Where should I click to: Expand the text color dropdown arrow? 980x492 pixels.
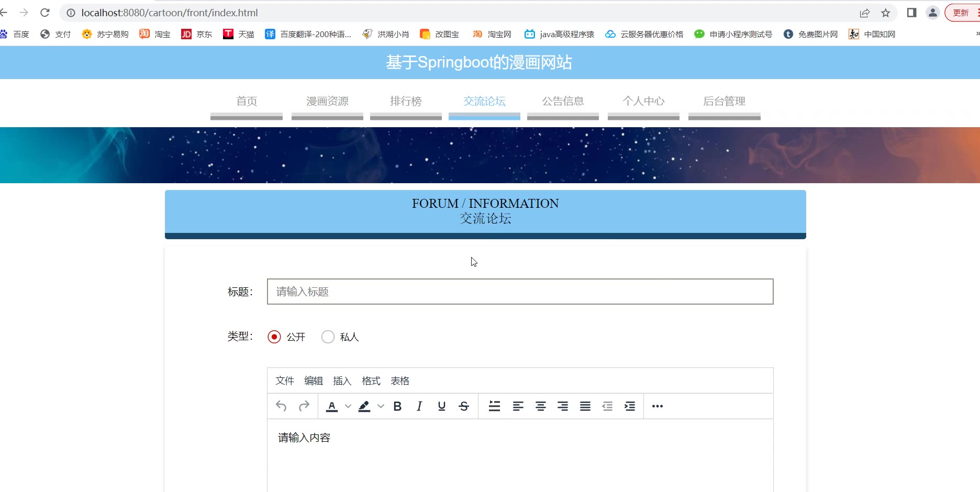(348, 406)
